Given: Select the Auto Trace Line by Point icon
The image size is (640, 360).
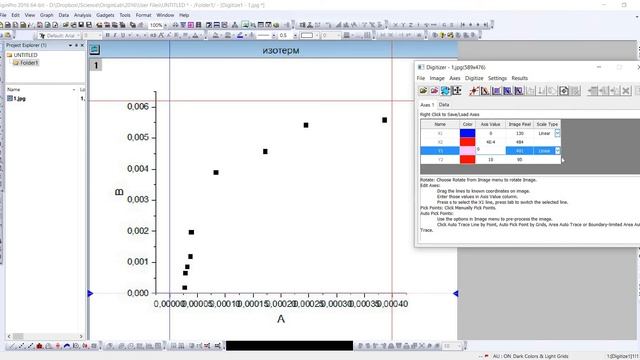Looking at the screenshot, I should point(485,91).
